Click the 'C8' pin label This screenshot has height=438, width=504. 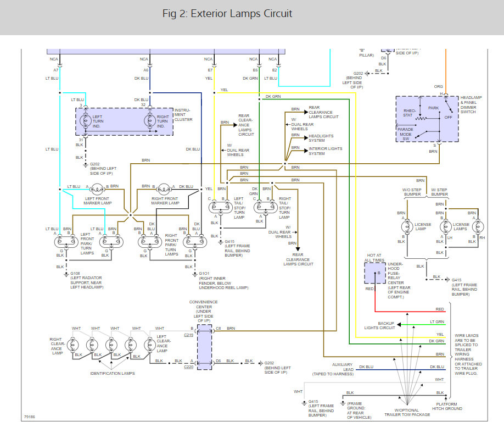click(219, 328)
